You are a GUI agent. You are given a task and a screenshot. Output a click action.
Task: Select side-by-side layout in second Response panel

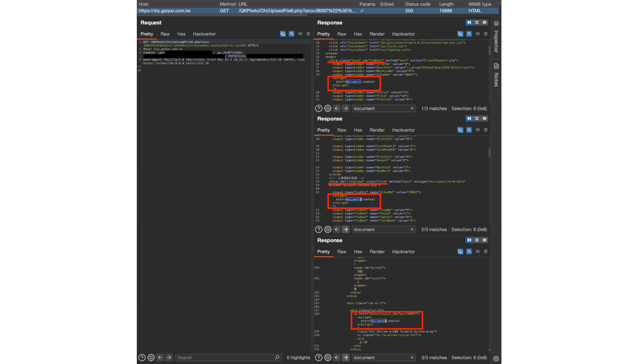469,118
